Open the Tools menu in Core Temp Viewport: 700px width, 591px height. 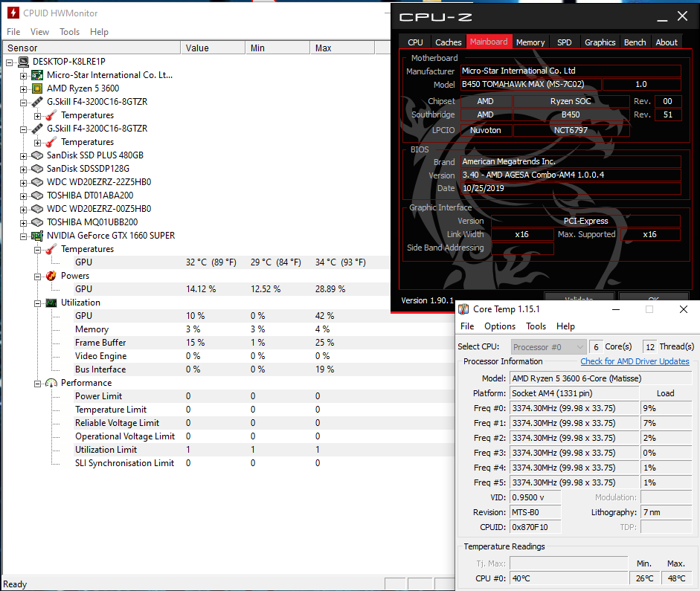pyautogui.click(x=536, y=326)
